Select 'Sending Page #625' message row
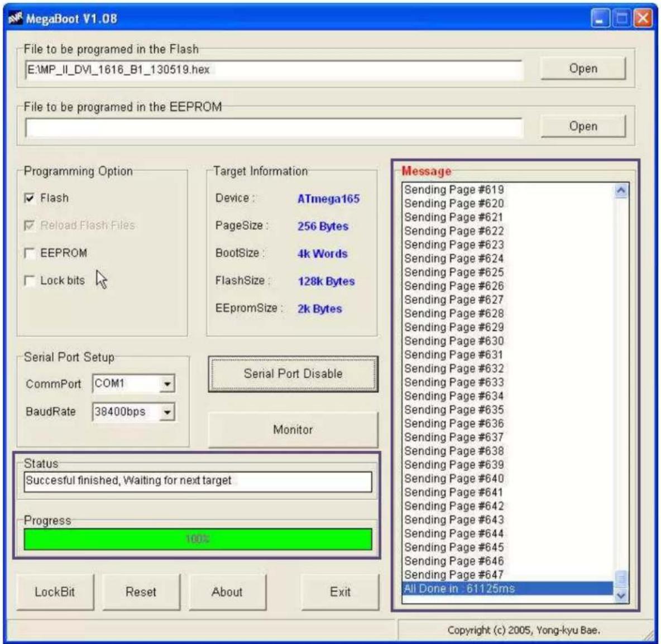The image size is (661, 644). pos(507,272)
